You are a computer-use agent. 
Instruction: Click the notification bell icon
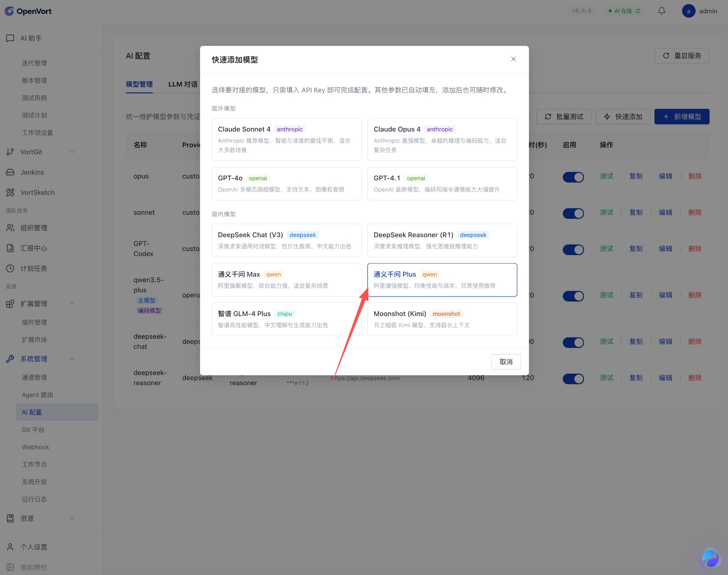(661, 11)
